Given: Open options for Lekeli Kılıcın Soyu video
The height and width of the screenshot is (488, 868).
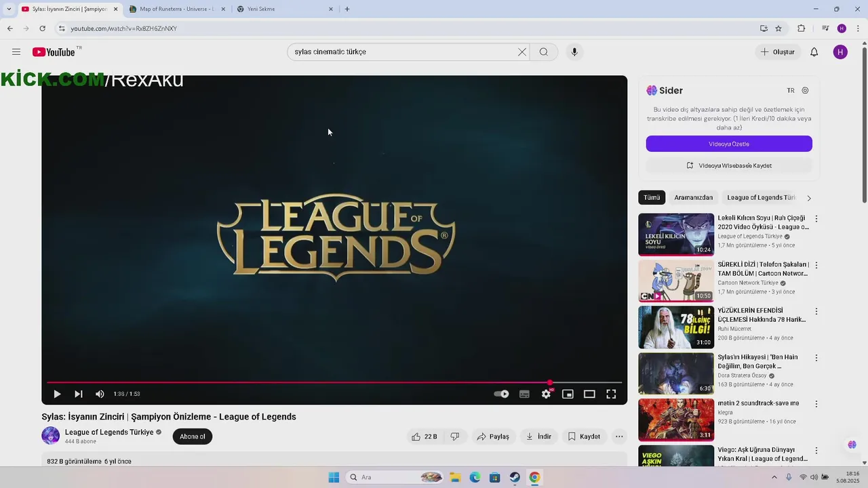Looking at the screenshot, I should [x=816, y=219].
